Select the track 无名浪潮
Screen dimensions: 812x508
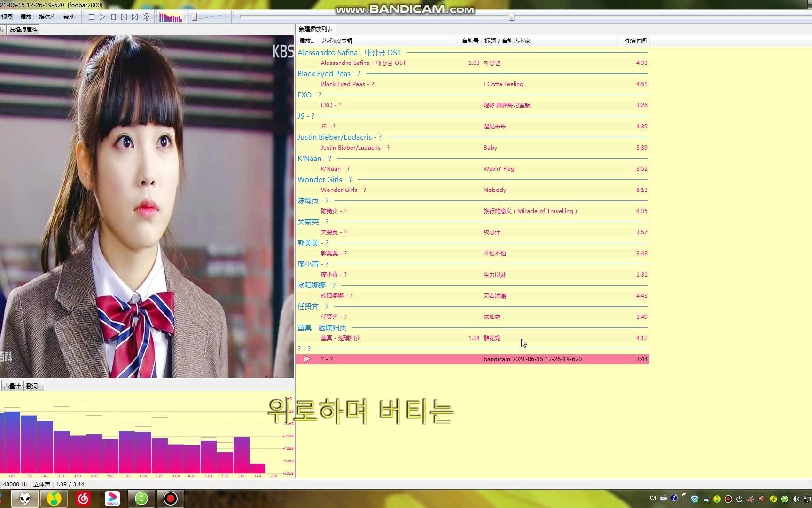click(472, 296)
